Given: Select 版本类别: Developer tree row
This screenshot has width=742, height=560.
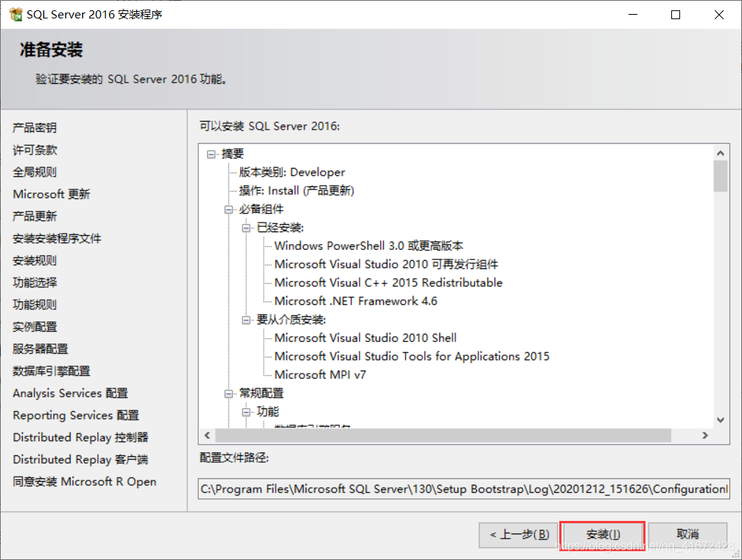Looking at the screenshot, I should (x=292, y=172).
